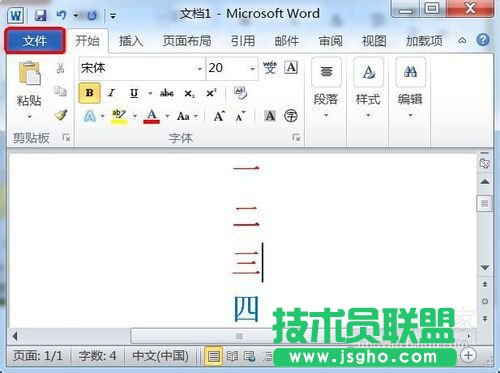Screen dimensions: 500x373
Task: Open the phonetic guide (wén) tool
Action: (270, 68)
